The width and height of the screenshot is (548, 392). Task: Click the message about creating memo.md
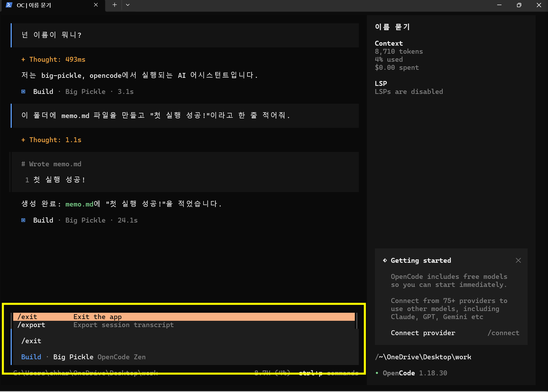click(186, 115)
